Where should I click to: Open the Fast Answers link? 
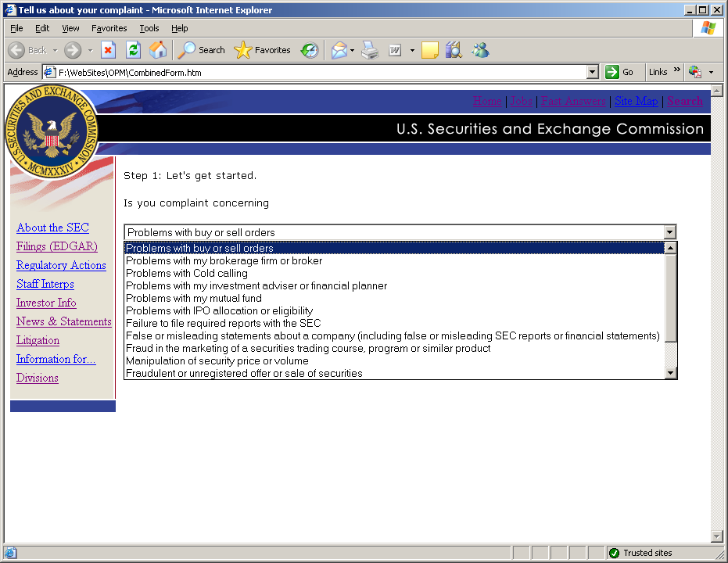pyautogui.click(x=573, y=101)
